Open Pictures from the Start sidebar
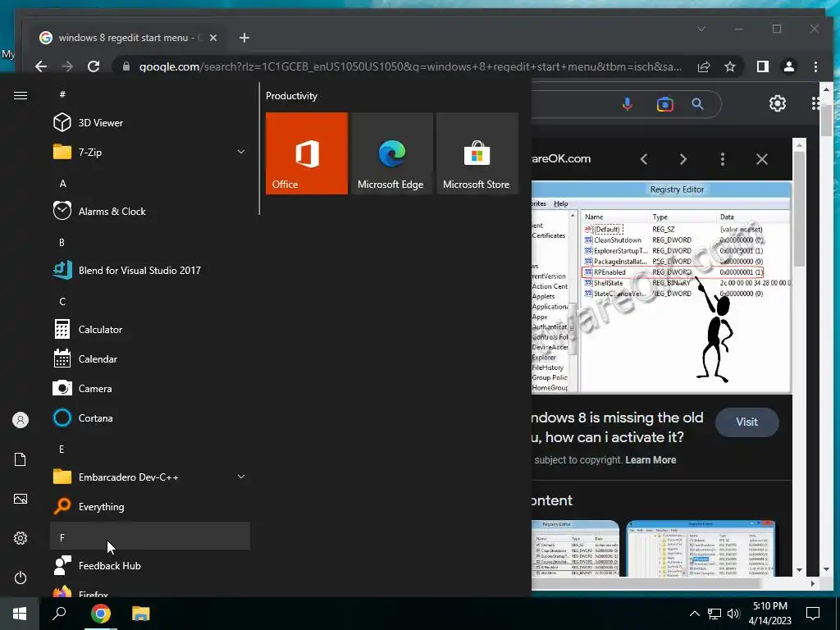This screenshot has height=630, width=840. [21, 499]
